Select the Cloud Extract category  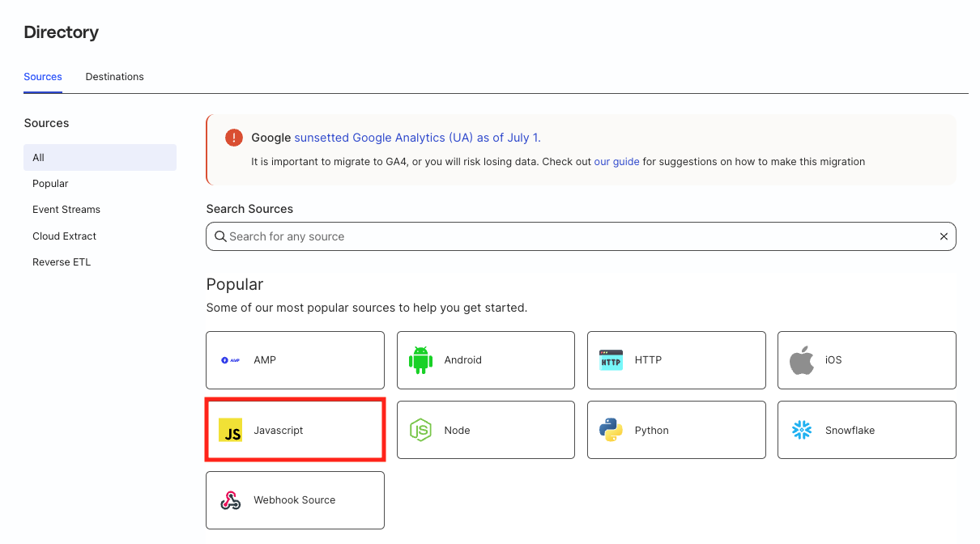coord(64,236)
